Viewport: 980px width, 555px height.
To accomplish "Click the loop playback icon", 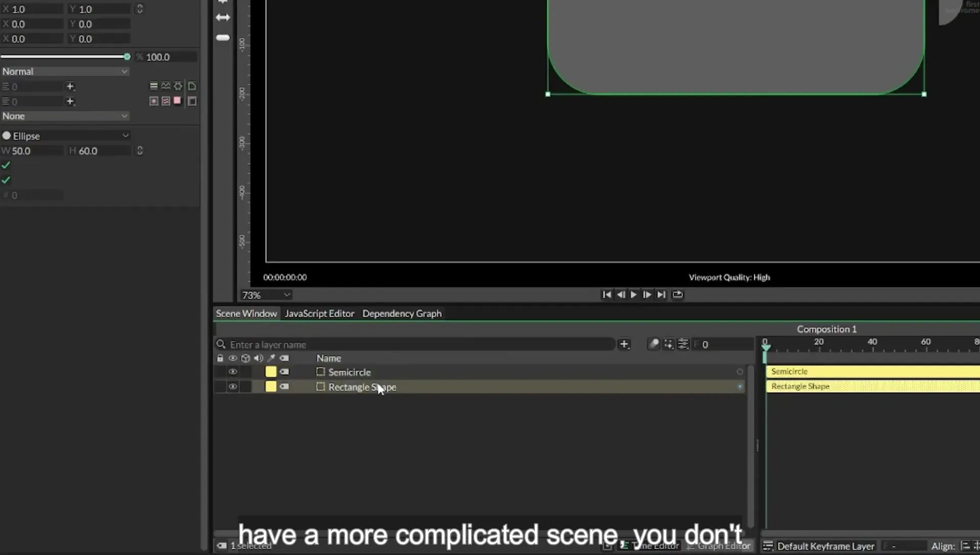I will (x=677, y=294).
